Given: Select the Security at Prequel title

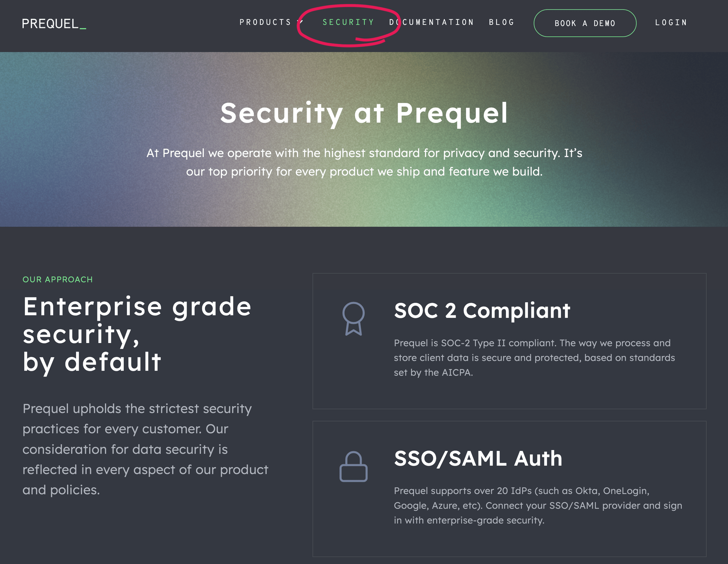Looking at the screenshot, I should tap(364, 114).
